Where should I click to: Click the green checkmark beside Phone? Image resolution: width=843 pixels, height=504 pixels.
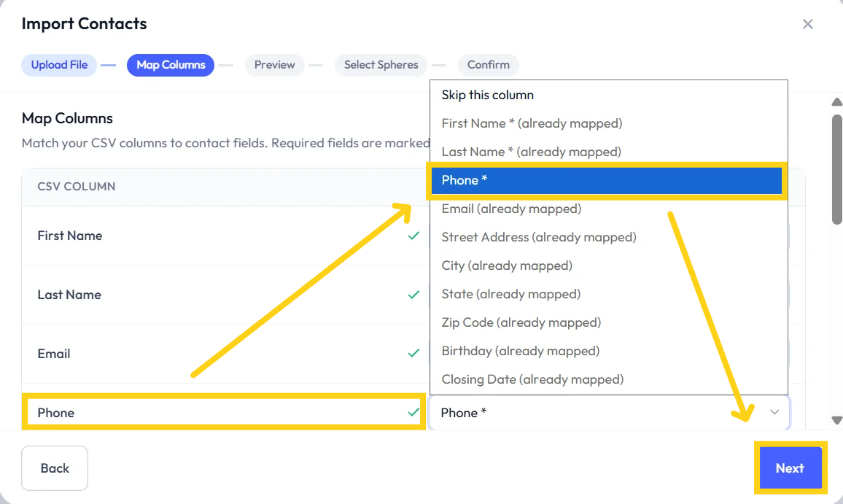pyautogui.click(x=413, y=413)
